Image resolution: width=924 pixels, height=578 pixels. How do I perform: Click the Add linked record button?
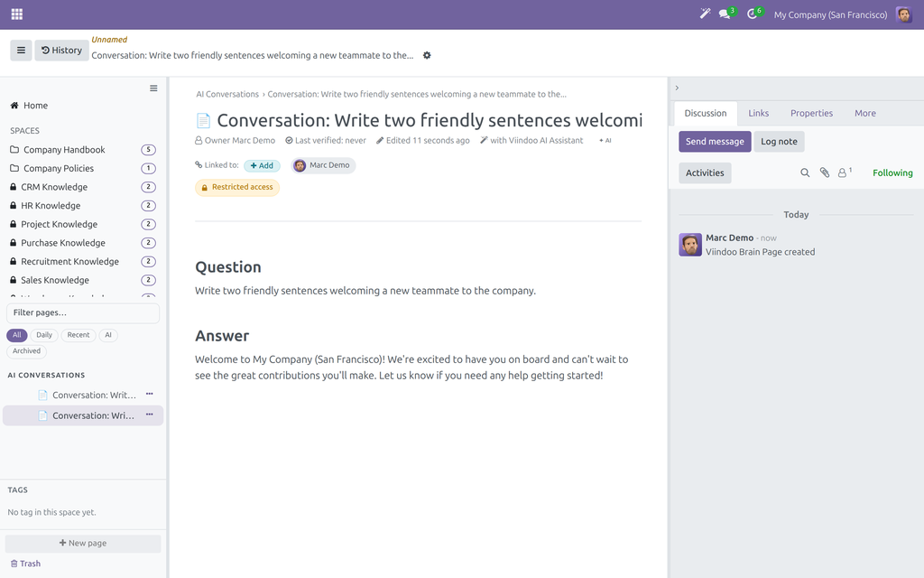tap(262, 166)
